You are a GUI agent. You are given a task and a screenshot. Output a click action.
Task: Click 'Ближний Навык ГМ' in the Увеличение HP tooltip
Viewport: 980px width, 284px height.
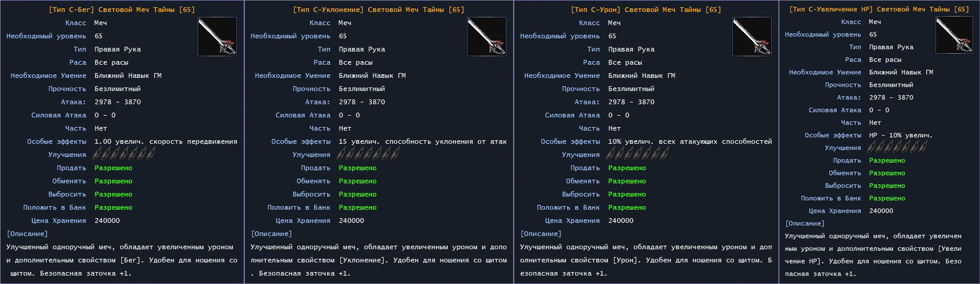tap(901, 72)
